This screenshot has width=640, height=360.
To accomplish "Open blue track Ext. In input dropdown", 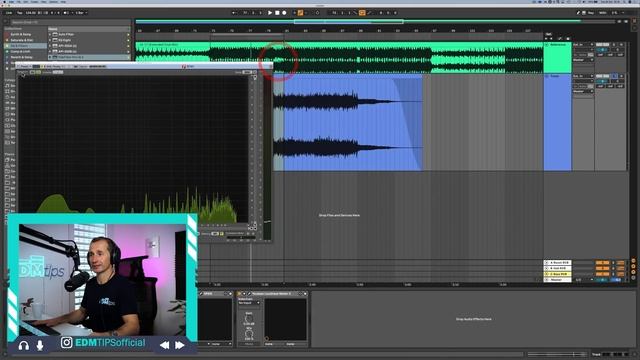I will click(583, 76).
